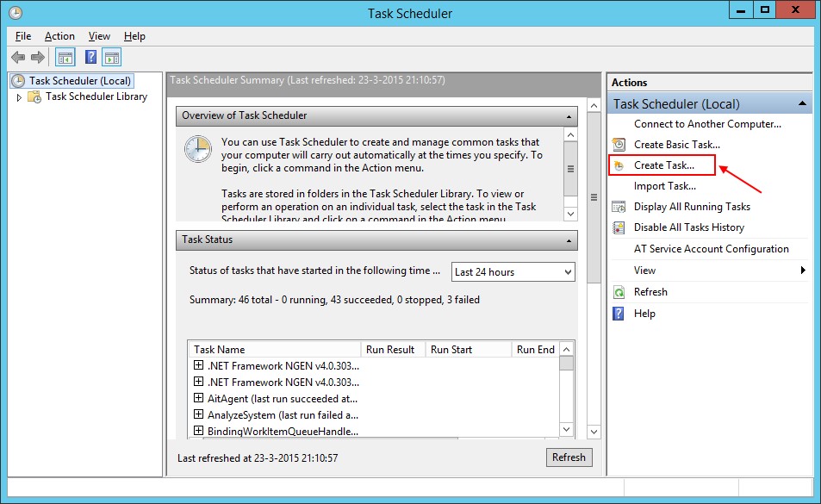This screenshot has height=504, width=821.
Task: Open the Action menu
Action: click(x=59, y=36)
